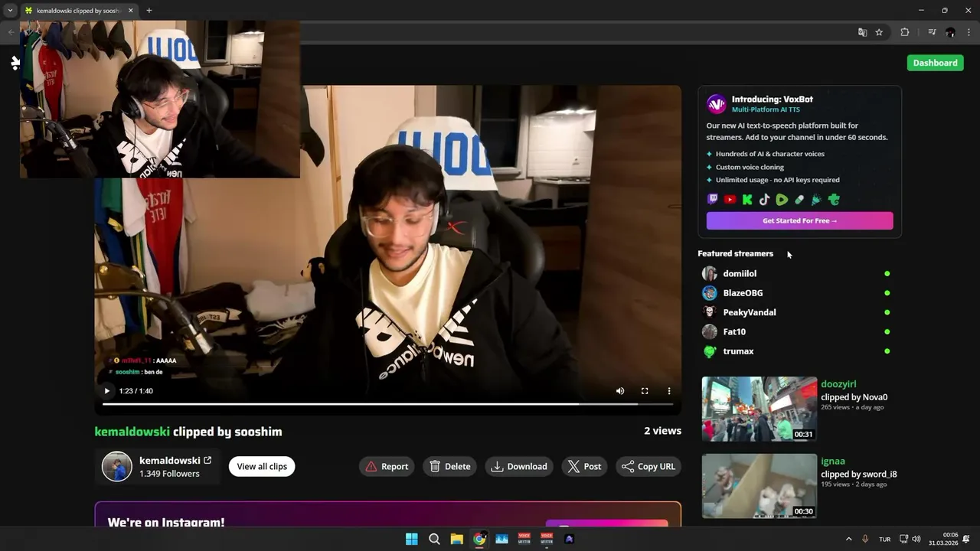
Task: Select the kemaldowski clipped by sooshim tab
Action: click(78, 11)
